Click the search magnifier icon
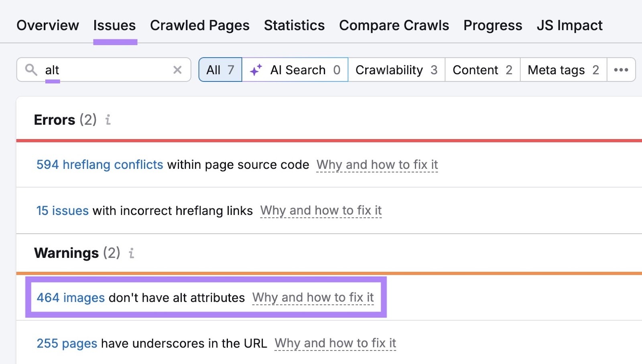The height and width of the screenshot is (364, 642). tap(31, 70)
